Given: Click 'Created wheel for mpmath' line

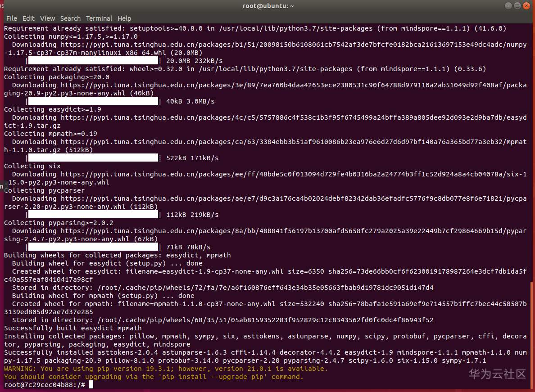Looking at the screenshot, I should [265, 308].
